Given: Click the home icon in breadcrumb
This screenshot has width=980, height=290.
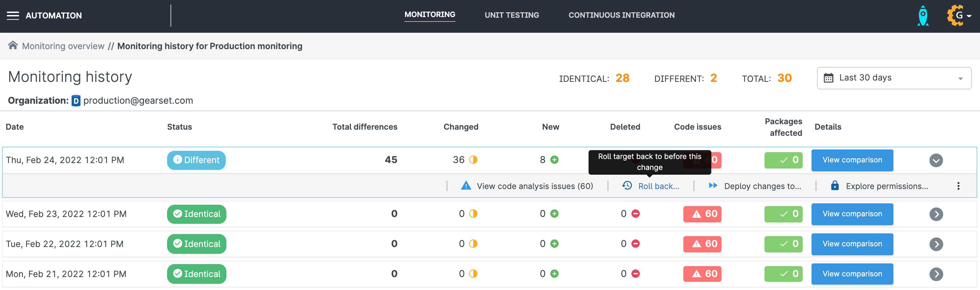Looking at the screenshot, I should click(x=13, y=46).
